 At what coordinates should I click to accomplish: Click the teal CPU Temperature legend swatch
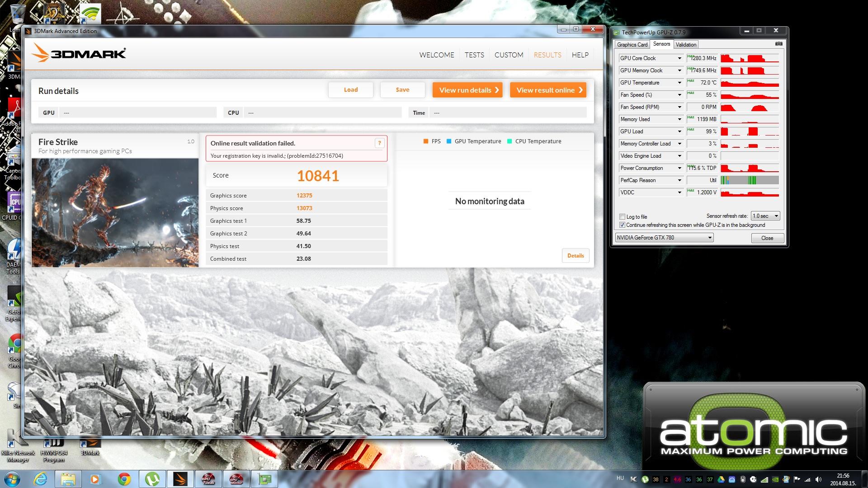tap(509, 141)
